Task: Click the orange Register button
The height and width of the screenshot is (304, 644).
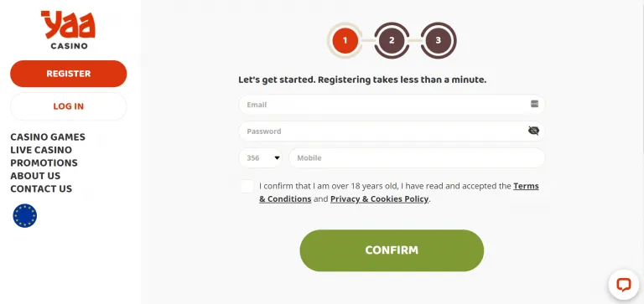Action: (69, 74)
